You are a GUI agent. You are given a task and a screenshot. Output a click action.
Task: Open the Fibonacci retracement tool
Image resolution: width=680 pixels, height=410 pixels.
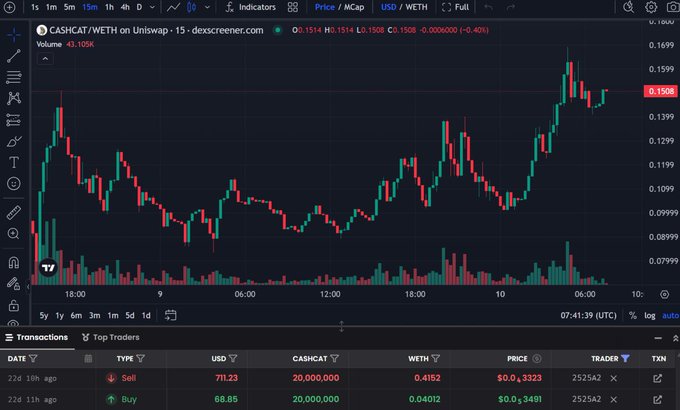[13, 77]
